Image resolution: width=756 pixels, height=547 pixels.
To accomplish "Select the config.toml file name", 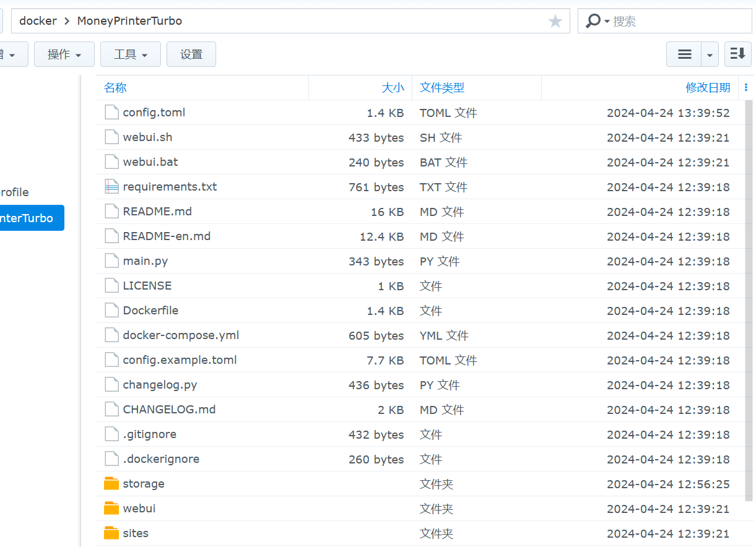I will [x=154, y=113].
